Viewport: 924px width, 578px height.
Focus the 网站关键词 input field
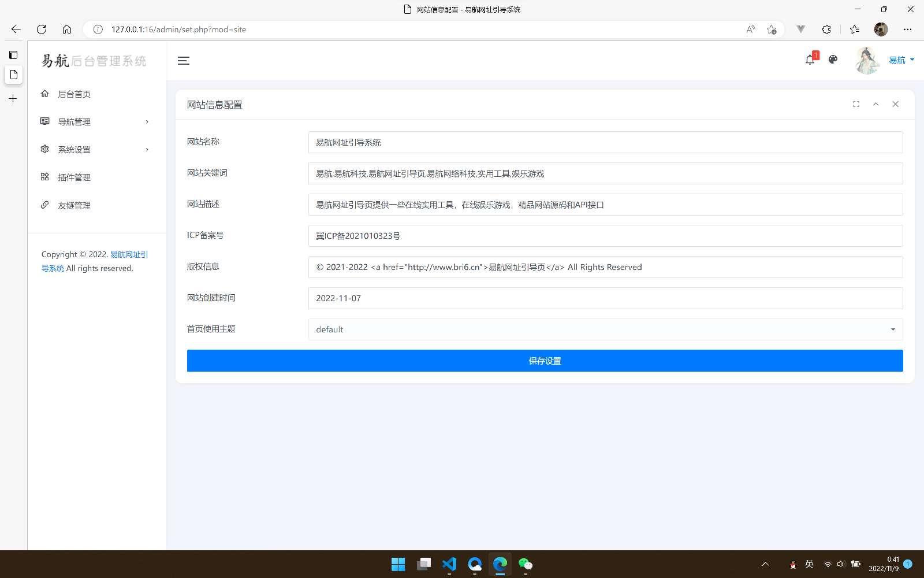tap(605, 173)
